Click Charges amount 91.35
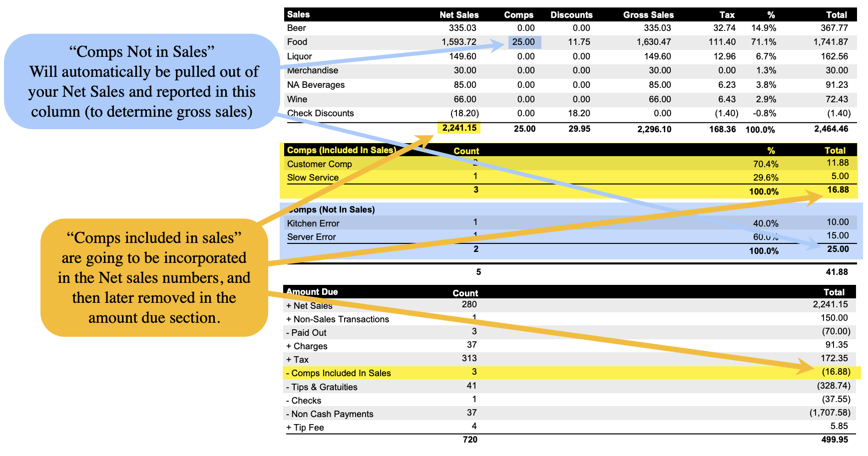 pyautogui.click(x=837, y=345)
